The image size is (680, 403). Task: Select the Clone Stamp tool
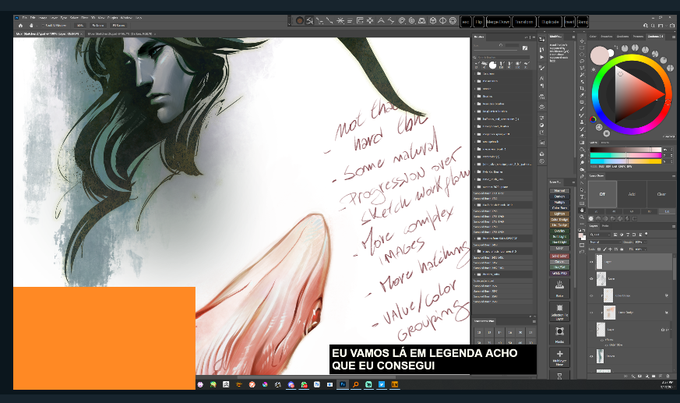[582, 122]
